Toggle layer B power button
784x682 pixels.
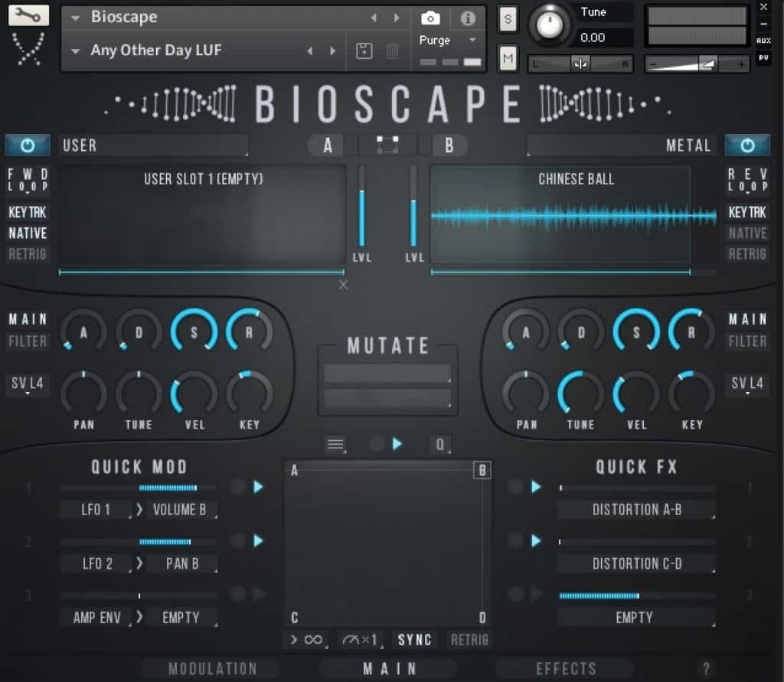[x=747, y=145]
